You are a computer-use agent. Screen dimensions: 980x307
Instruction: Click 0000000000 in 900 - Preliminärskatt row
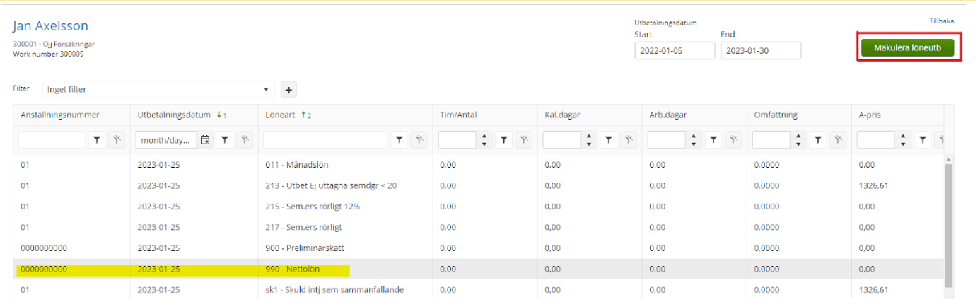(44, 248)
